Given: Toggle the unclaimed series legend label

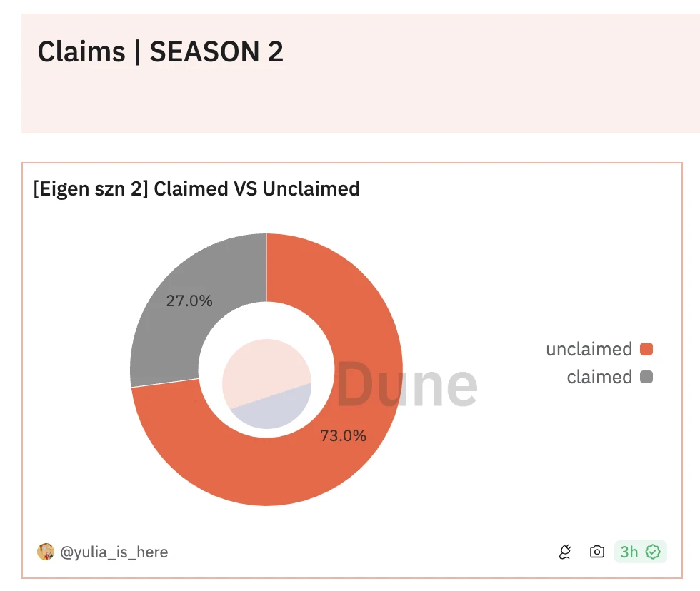Looking at the screenshot, I should [589, 349].
